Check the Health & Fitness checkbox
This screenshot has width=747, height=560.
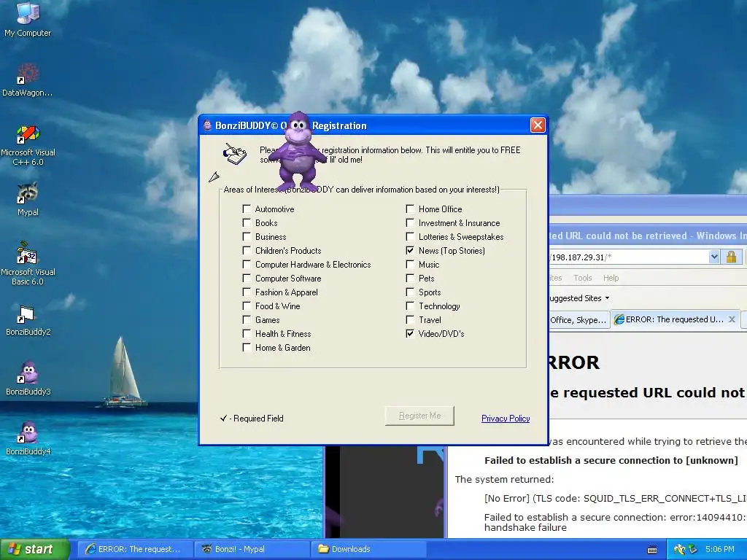[x=247, y=333]
